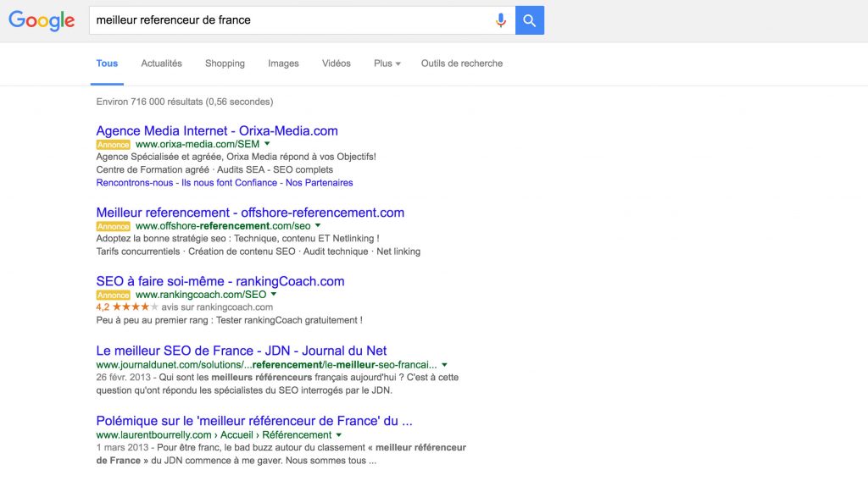Open Meilleur referencement offshore-referencement.com result
Image resolution: width=868 pixels, height=481 pixels.
click(250, 213)
